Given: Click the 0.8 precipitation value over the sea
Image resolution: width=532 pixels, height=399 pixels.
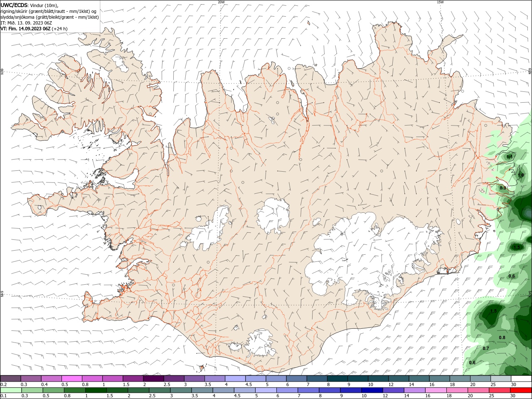Looking at the screenshot, I should coord(502,337).
